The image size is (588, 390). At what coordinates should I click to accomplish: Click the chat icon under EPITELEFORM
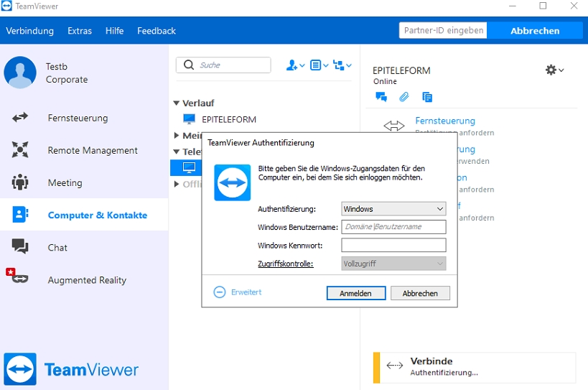(x=381, y=97)
